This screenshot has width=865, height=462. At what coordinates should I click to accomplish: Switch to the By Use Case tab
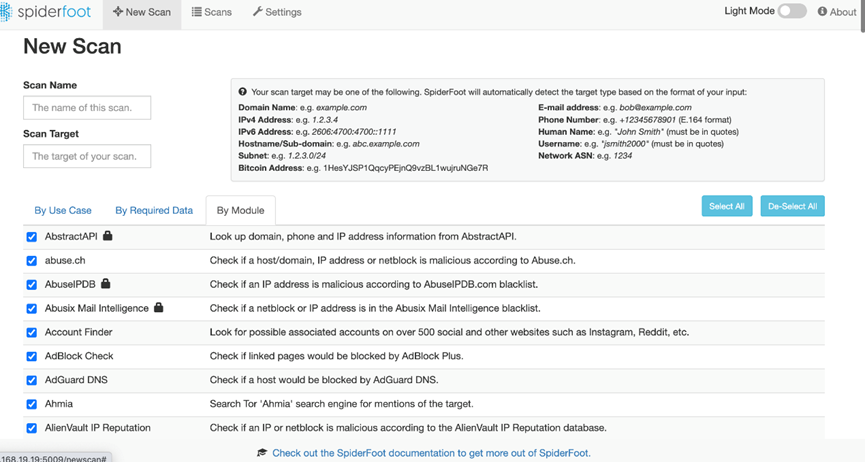tap(63, 210)
